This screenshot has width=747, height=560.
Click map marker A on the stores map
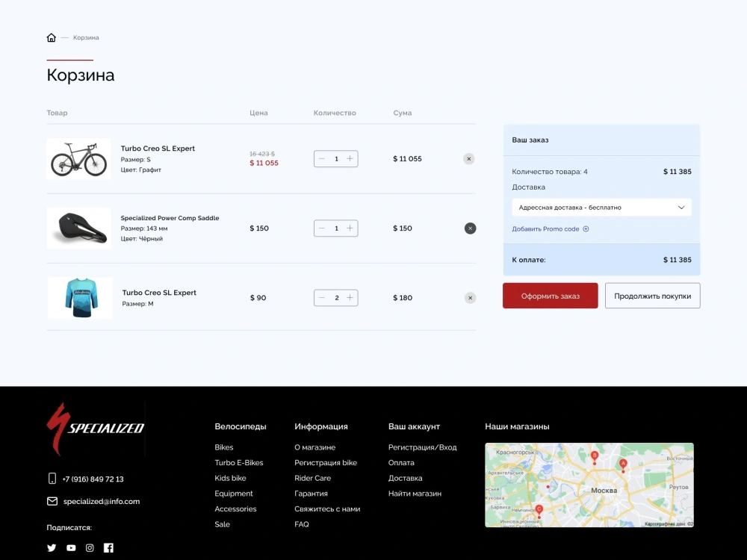point(623,464)
